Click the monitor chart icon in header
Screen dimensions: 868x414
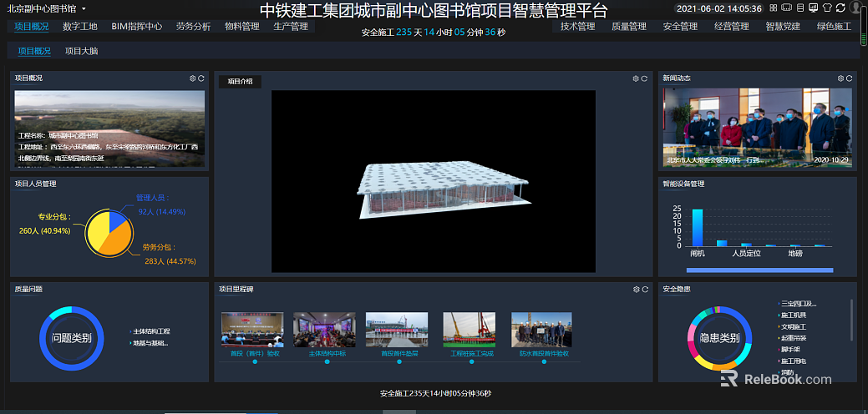point(813,8)
